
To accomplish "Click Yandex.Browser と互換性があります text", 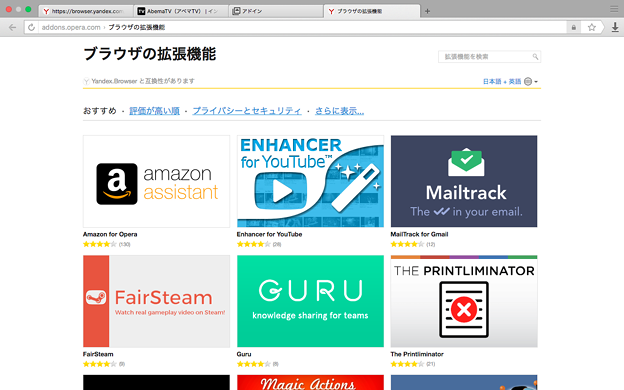I will (x=143, y=81).
